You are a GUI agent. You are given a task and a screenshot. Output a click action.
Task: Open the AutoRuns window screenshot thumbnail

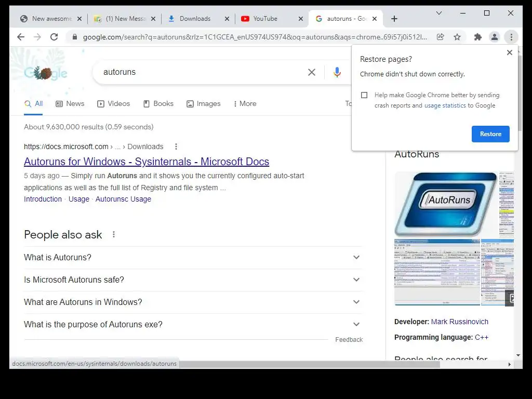(437, 272)
